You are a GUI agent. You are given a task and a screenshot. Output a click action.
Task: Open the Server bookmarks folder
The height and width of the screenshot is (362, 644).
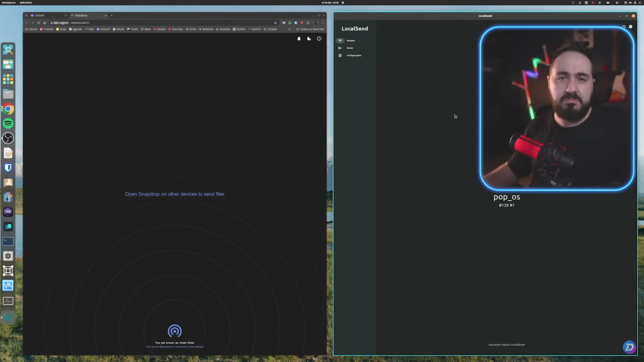tap(31, 29)
